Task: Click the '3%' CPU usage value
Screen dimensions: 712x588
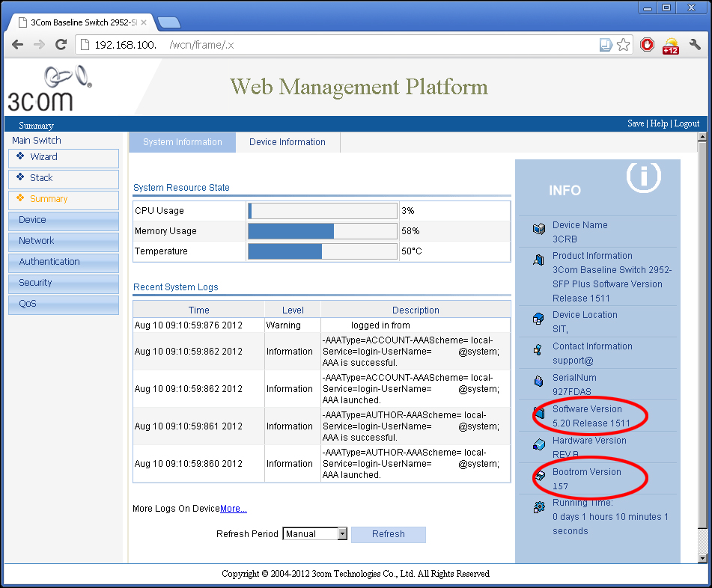Action: [x=408, y=211]
